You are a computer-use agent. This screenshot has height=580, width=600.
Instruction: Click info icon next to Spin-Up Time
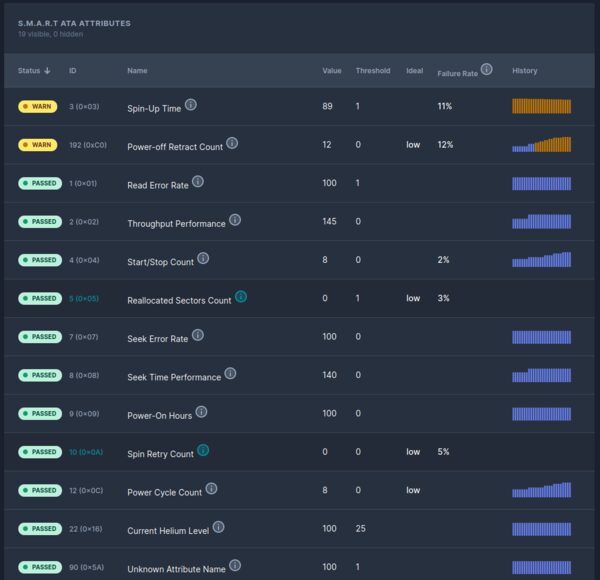[191, 105]
